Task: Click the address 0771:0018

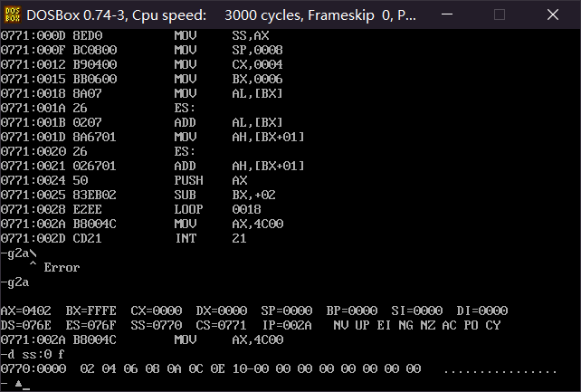Action: coord(33,93)
